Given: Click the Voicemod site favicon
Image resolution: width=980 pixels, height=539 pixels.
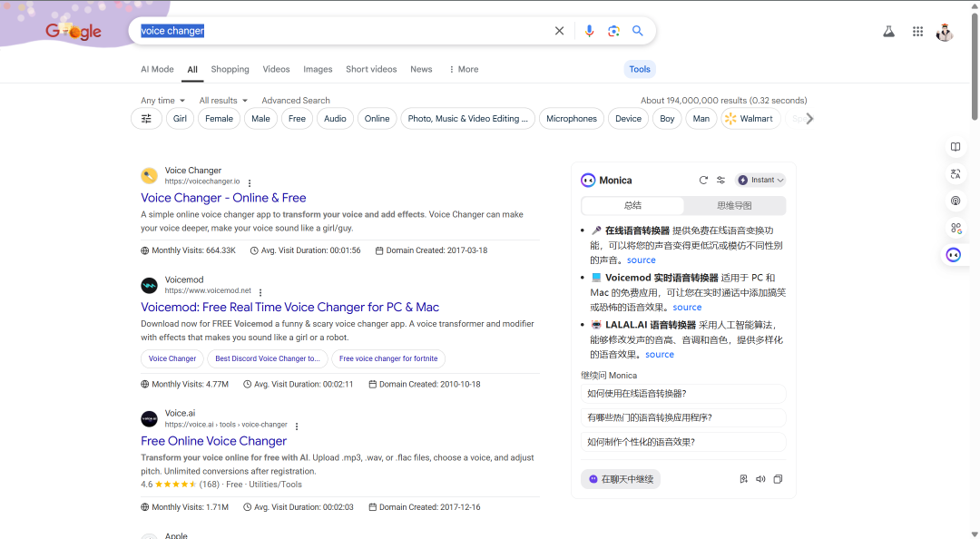Looking at the screenshot, I should pos(150,286).
